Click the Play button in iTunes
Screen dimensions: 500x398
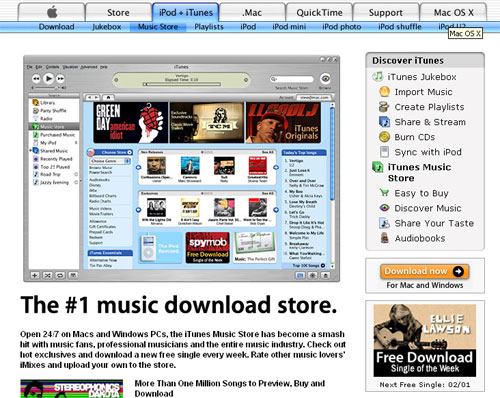pos(48,78)
